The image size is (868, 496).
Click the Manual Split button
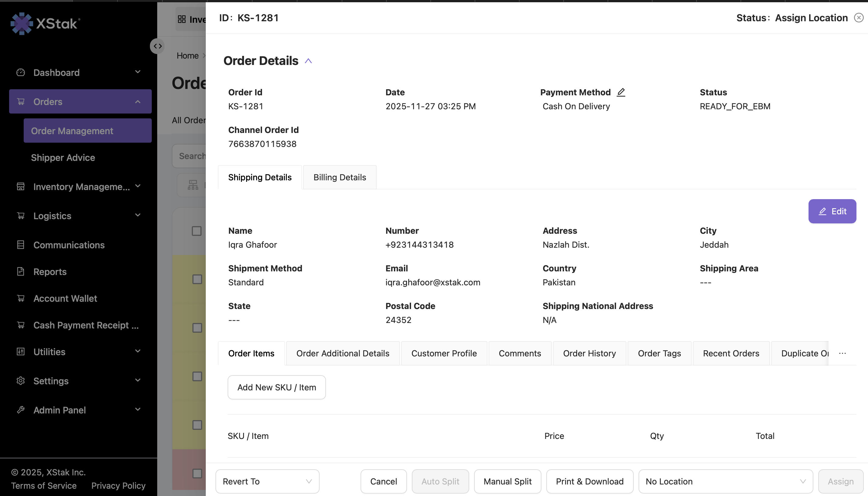(507, 481)
